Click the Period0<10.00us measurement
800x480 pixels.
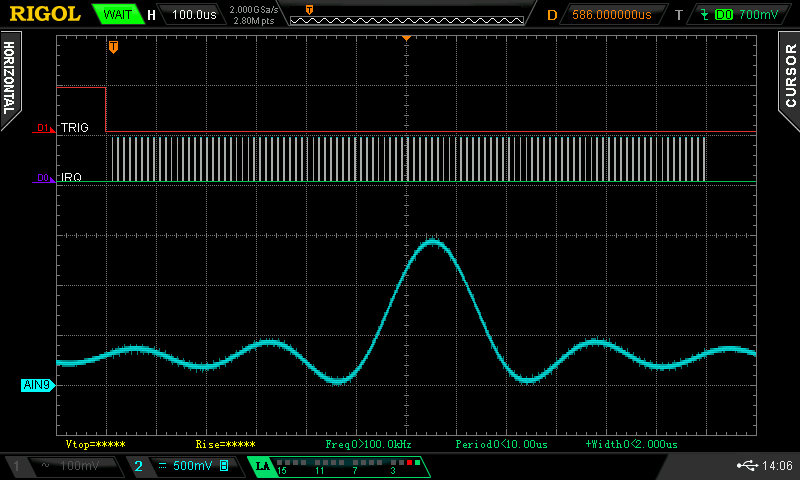coord(502,444)
